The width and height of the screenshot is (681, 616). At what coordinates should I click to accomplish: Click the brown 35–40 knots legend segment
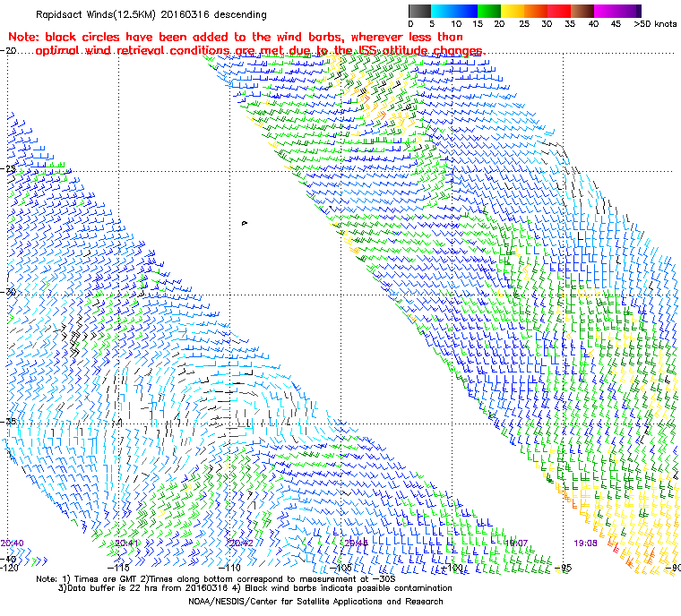pos(582,11)
